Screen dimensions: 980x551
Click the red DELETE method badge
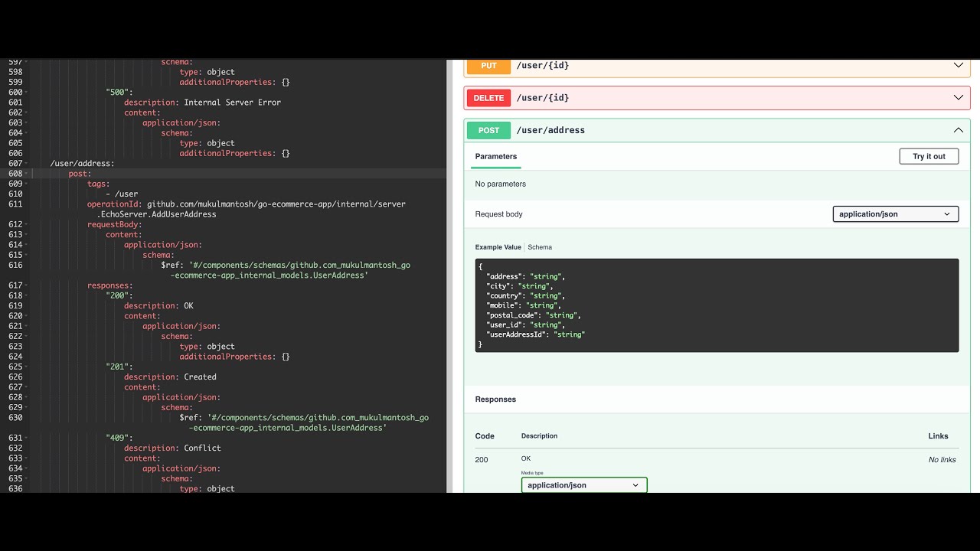click(x=488, y=97)
